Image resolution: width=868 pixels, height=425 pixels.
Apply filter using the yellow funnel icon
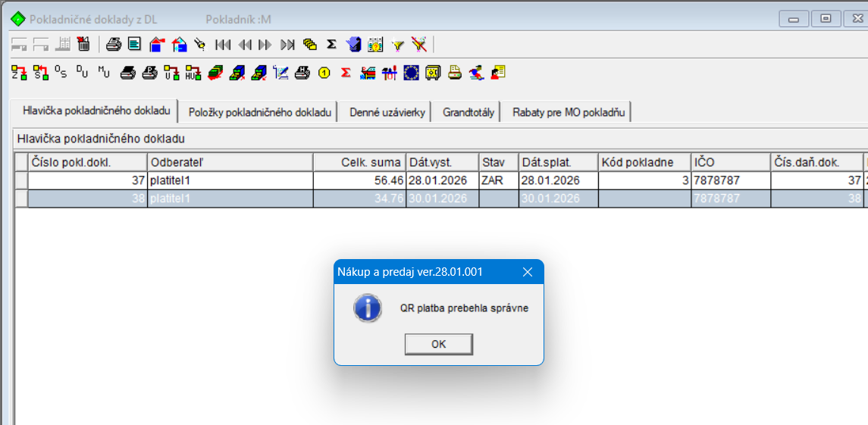(x=397, y=44)
